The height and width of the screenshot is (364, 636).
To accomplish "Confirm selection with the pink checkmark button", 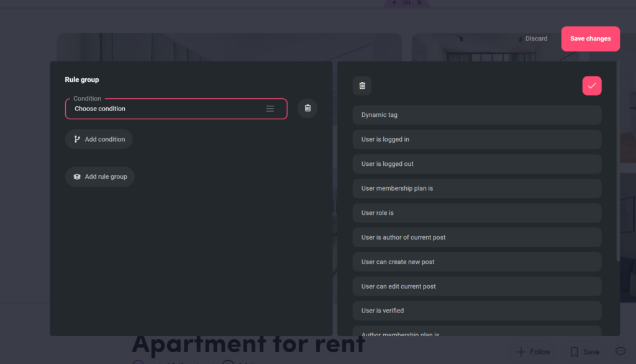I will [x=591, y=86].
